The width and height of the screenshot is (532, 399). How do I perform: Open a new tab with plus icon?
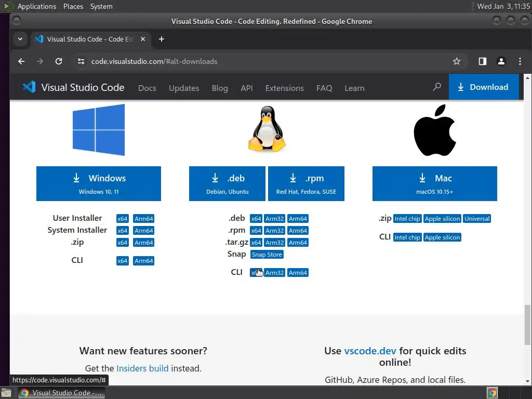(x=162, y=39)
